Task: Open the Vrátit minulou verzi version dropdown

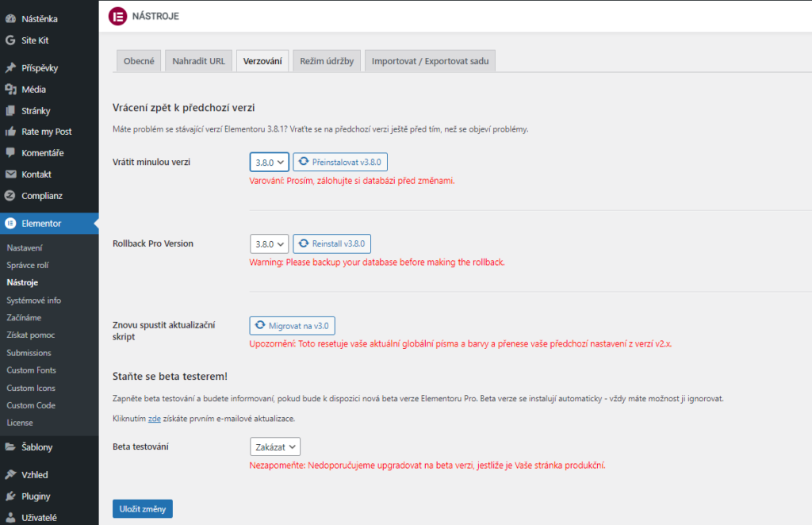Action: point(270,162)
